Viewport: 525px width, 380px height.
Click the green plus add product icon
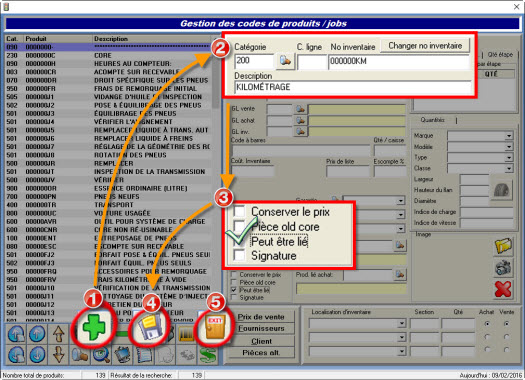pyautogui.click(x=94, y=327)
